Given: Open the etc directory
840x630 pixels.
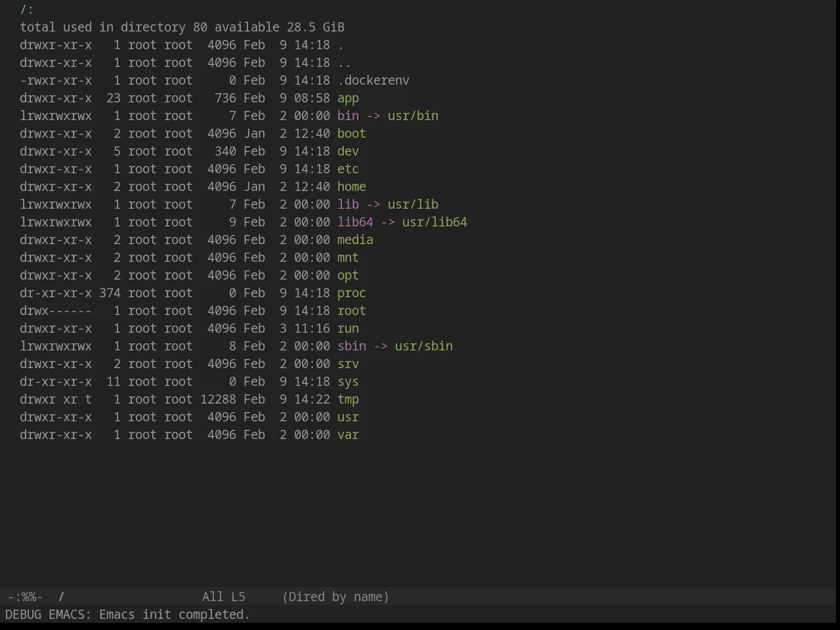Looking at the screenshot, I should 348,169.
